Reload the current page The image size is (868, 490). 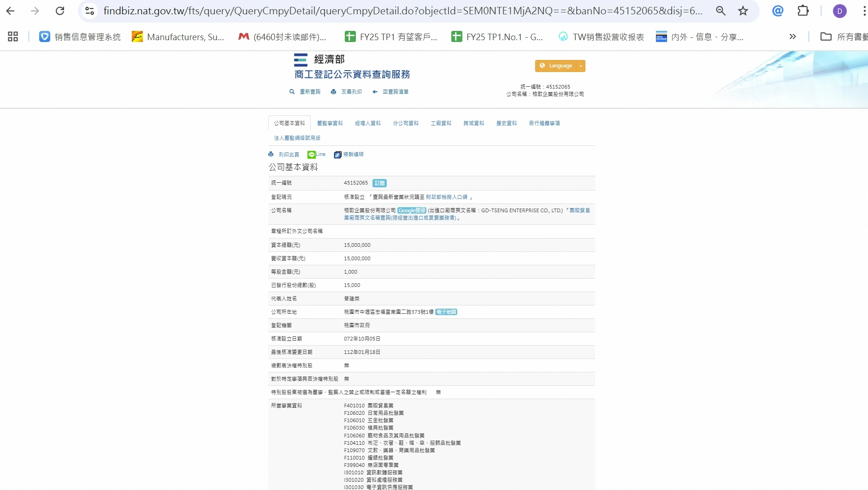point(60,11)
